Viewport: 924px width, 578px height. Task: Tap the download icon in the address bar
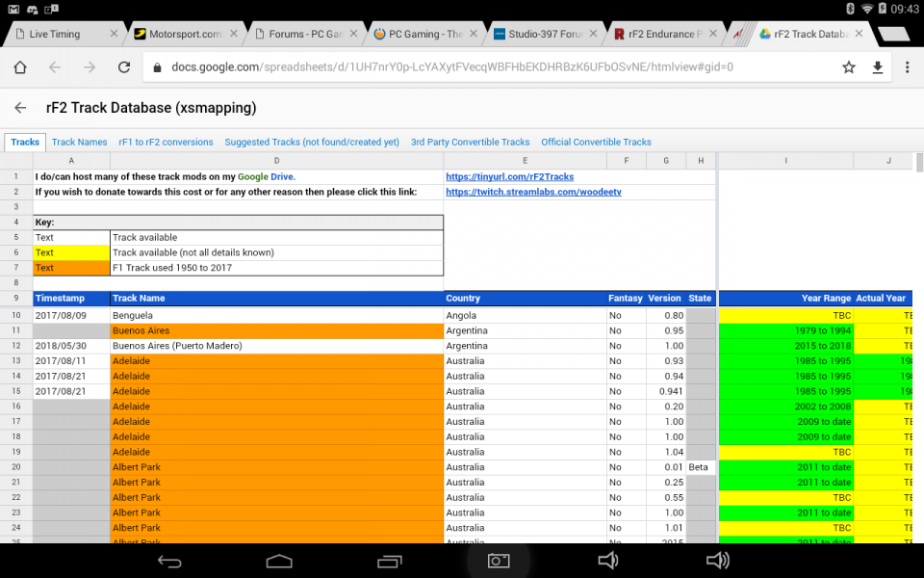[x=878, y=67]
